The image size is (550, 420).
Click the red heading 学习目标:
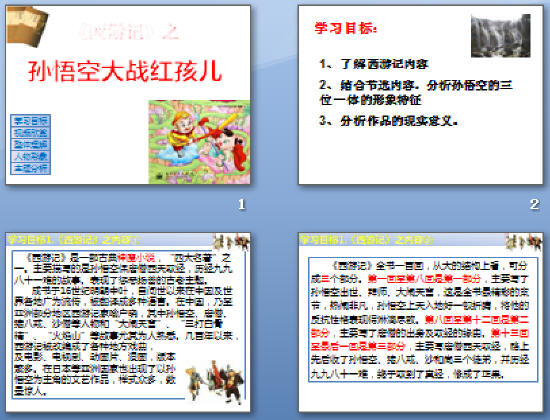click(346, 28)
